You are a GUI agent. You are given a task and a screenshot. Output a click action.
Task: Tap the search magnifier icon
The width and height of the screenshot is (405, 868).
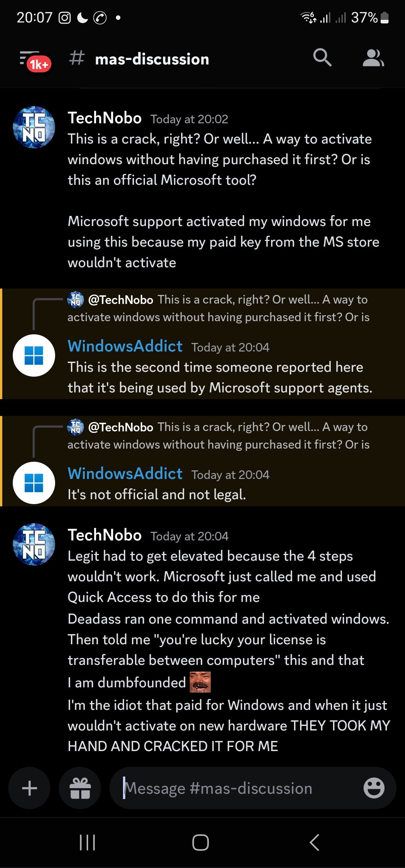(322, 58)
